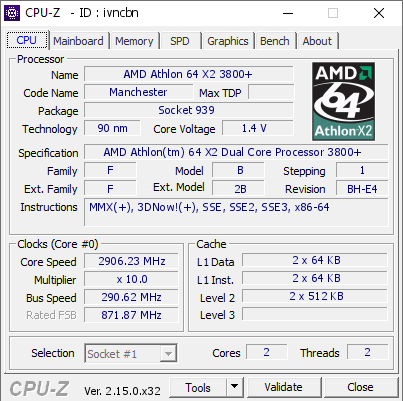Image resolution: width=403 pixels, height=401 pixels.
Task: Click the CPU-Z app icon in title bar
Action: coord(12,13)
